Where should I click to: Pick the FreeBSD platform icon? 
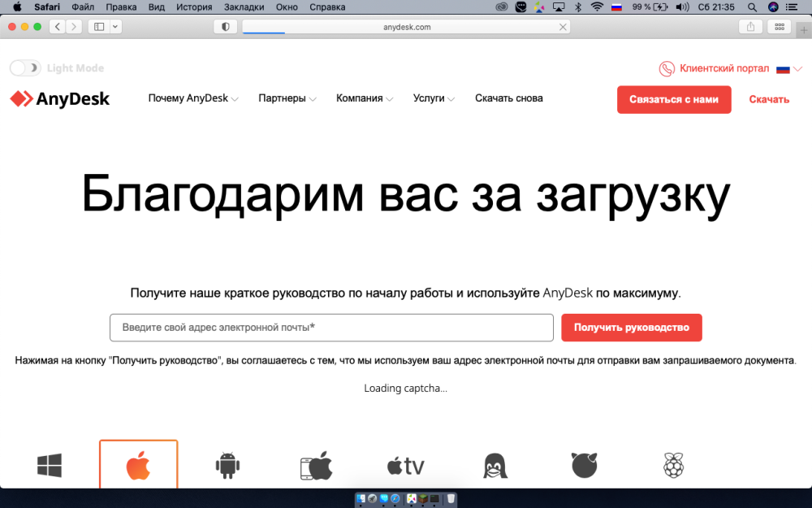click(x=584, y=465)
